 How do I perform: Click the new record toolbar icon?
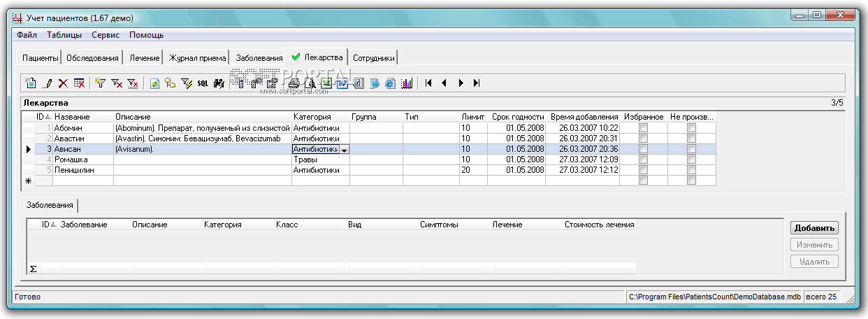tap(31, 83)
